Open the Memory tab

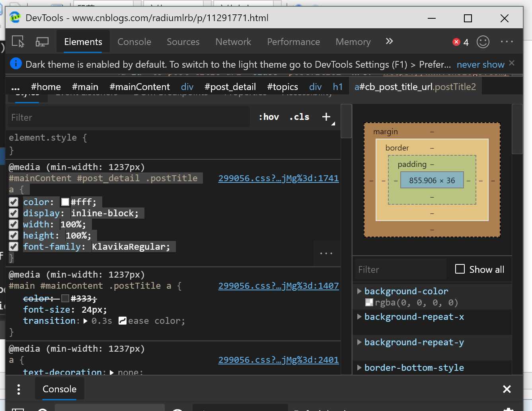[353, 42]
